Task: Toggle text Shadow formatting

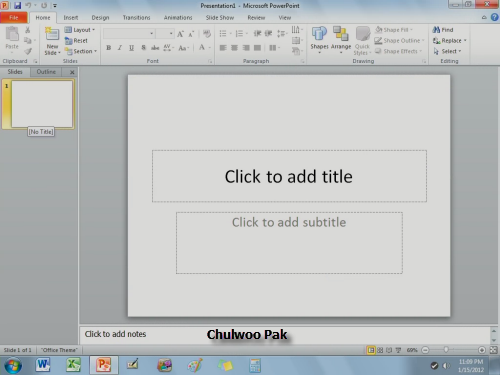Action: point(143,48)
